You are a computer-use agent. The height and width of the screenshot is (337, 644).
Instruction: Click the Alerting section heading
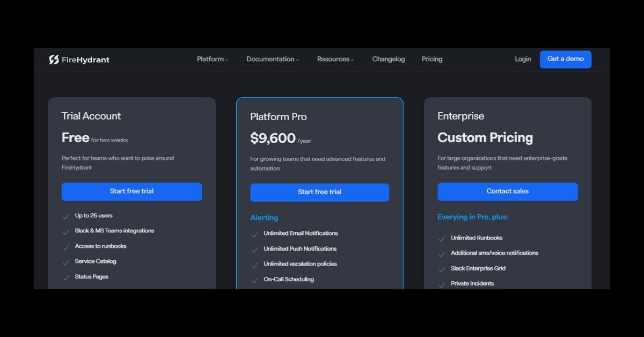coord(264,218)
